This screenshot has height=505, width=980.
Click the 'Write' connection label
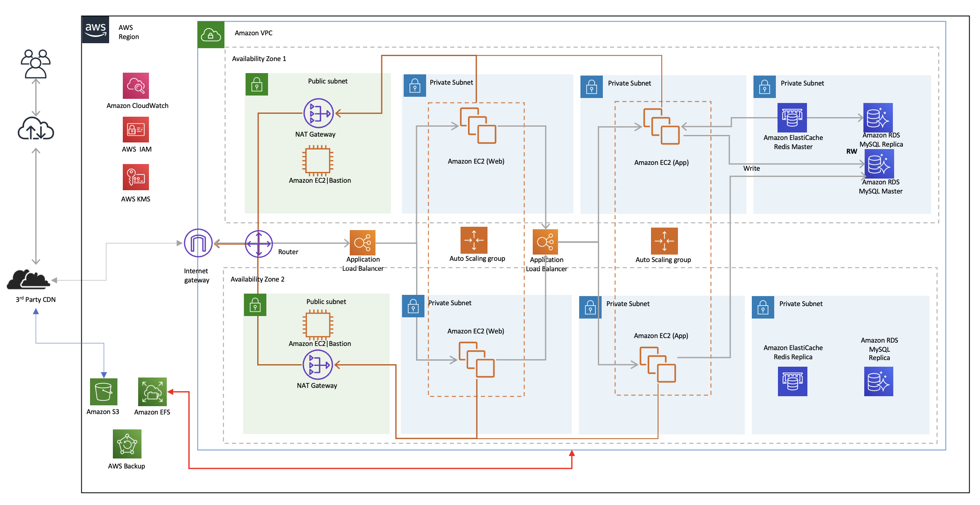point(751,168)
